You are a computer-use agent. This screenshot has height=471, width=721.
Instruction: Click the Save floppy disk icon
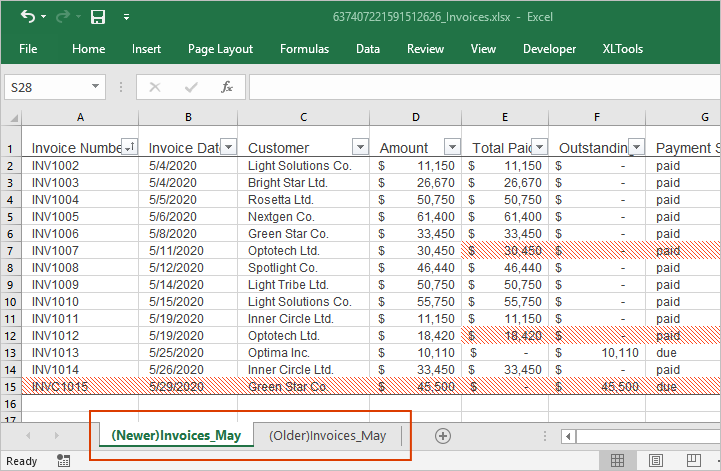tap(98, 17)
